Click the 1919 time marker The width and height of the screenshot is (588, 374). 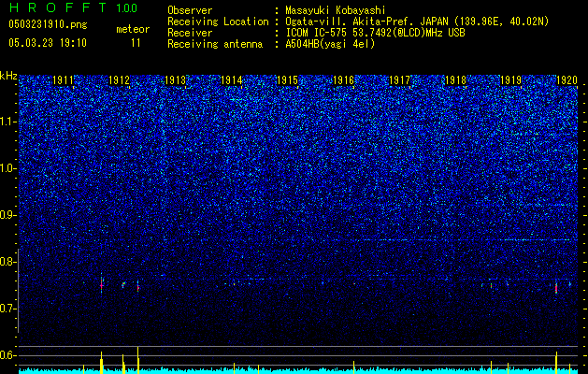(x=511, y=79)
